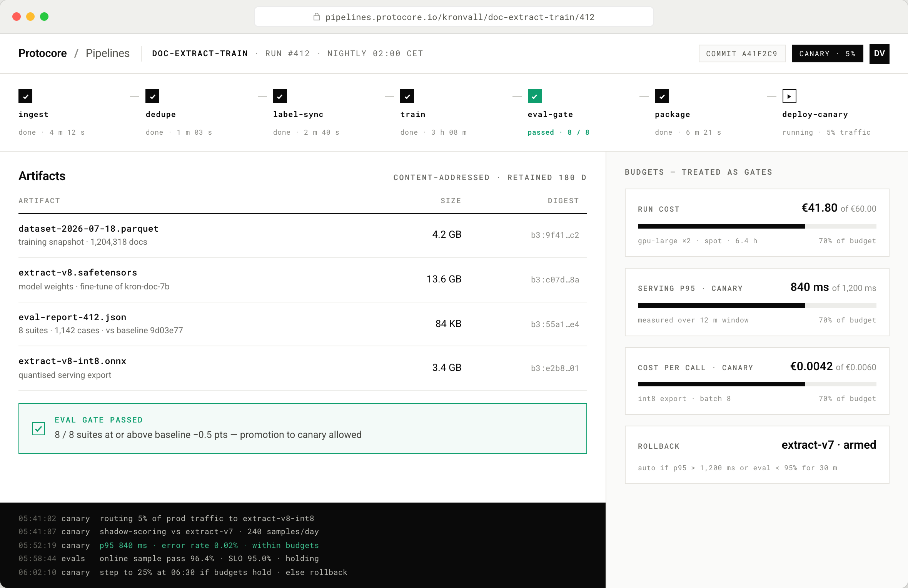908x588 pixels.
Task: Click the train stage check icon
Action: point(407,96)
